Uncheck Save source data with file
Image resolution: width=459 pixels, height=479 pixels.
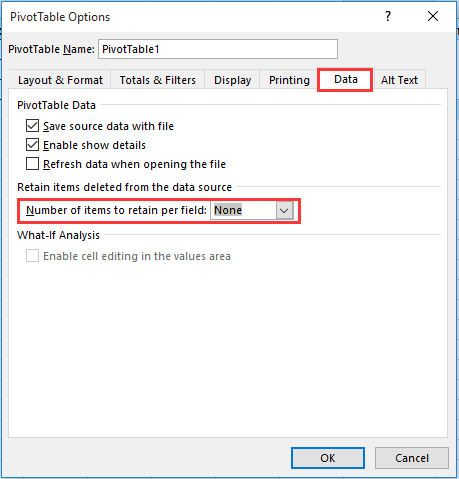pos(32,126)
